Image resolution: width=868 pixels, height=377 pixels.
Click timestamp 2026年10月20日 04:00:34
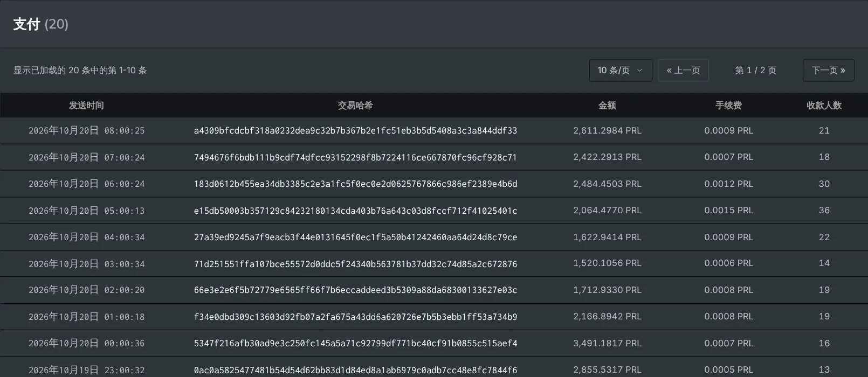point(86,238)
